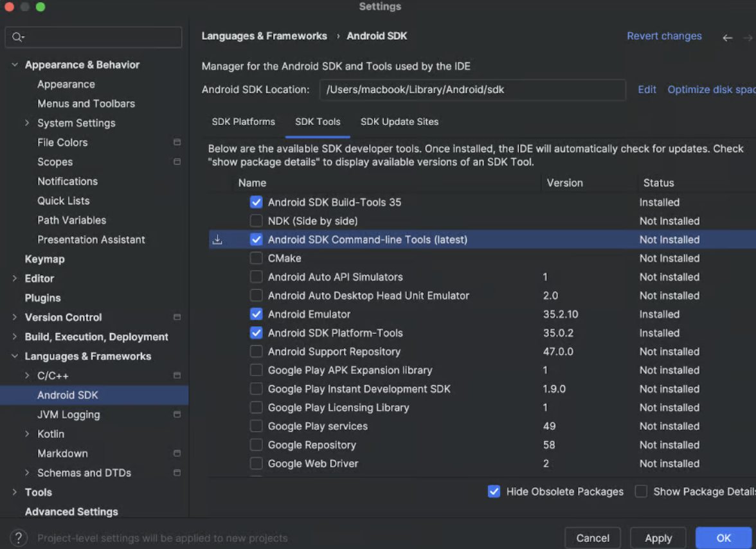Open the SDK Update Sites tab
This screenshot has height=549, width=756.
coord(399,122)
